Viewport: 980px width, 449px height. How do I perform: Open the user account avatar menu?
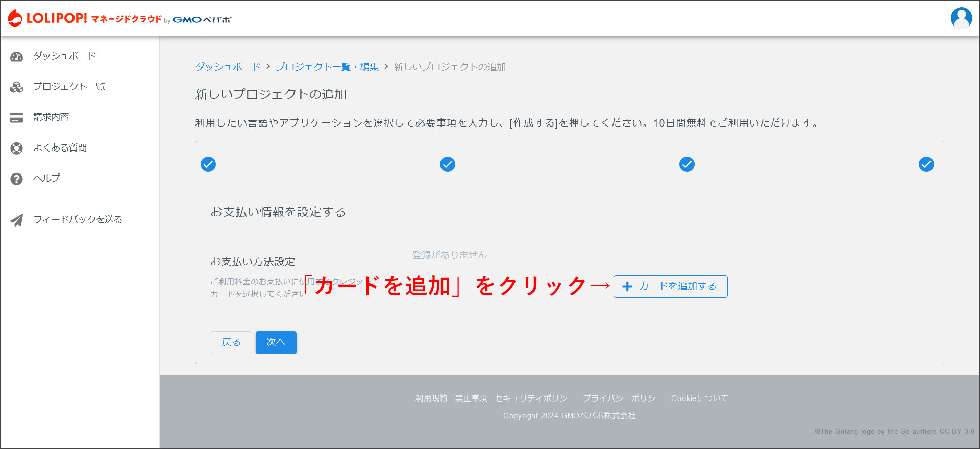[961, 18]
